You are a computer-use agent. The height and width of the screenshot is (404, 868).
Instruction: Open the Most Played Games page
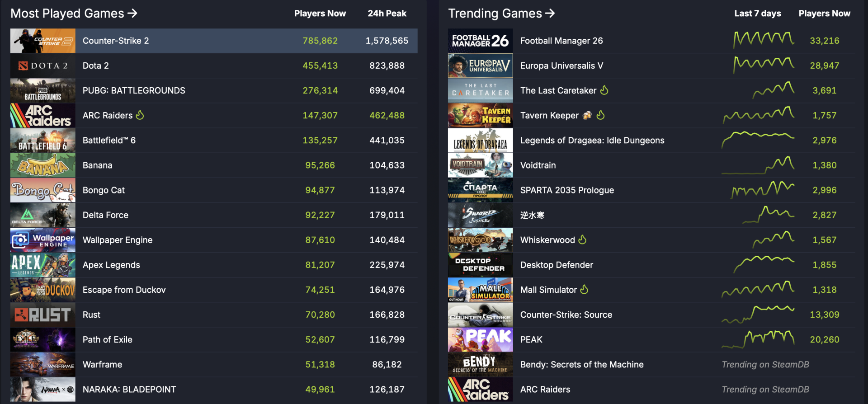[74, 14]
